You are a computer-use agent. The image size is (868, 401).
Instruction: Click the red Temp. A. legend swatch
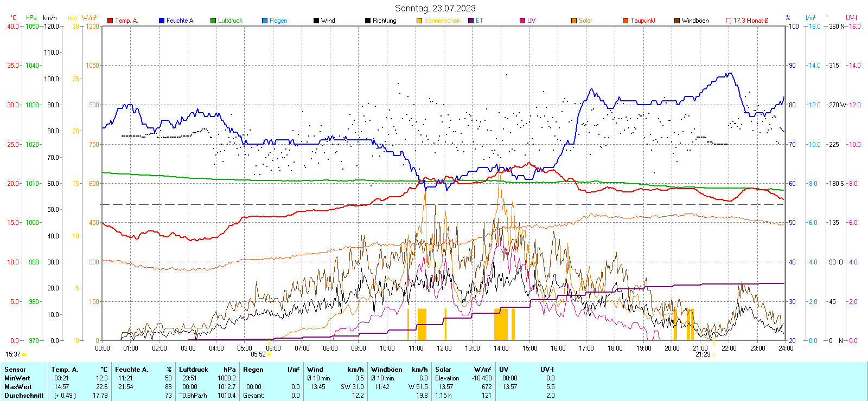pyautogui.click(x=111, y=21)
